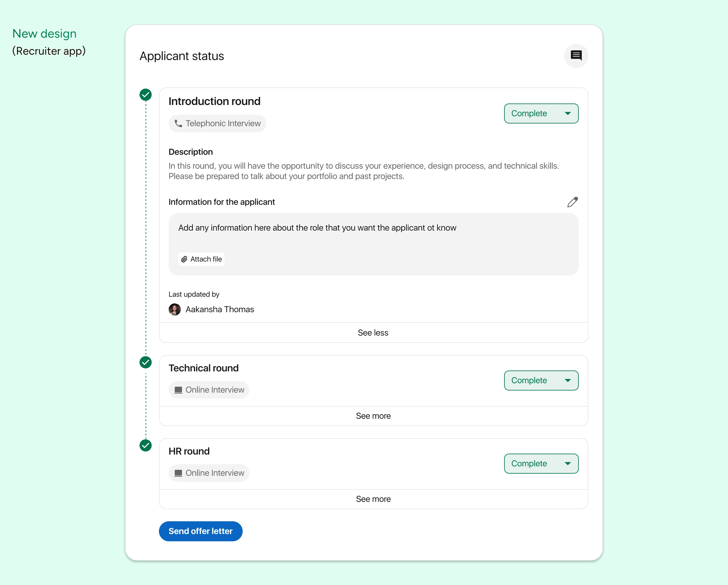Click the (Recruiter app) caption

coord(49,51)
